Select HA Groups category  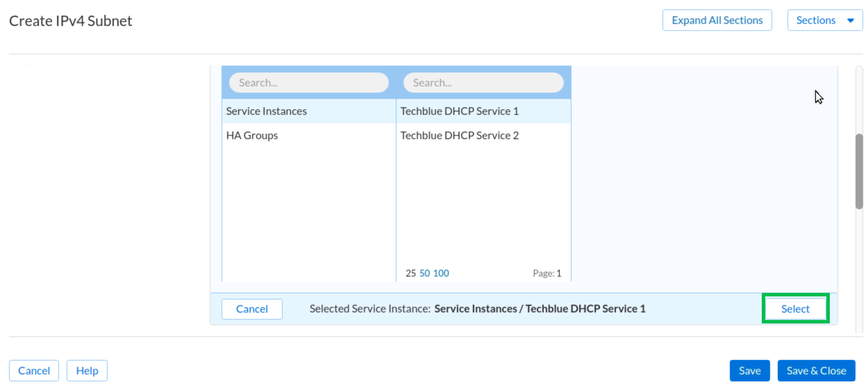tap(252, 135)
